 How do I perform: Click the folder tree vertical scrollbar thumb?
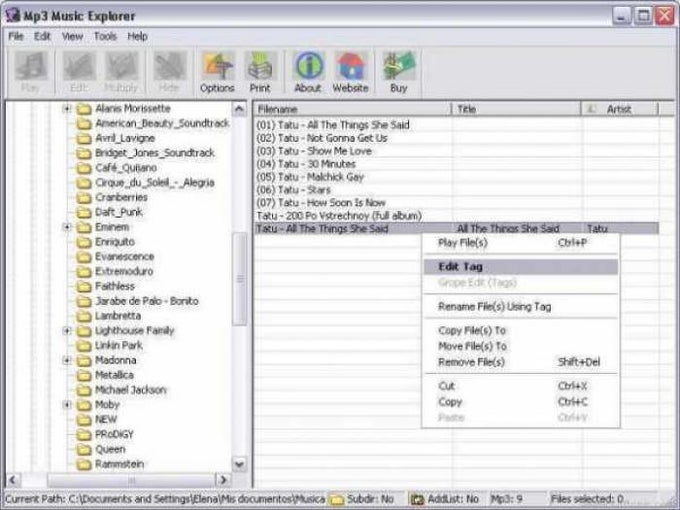[x=239, y=279]
